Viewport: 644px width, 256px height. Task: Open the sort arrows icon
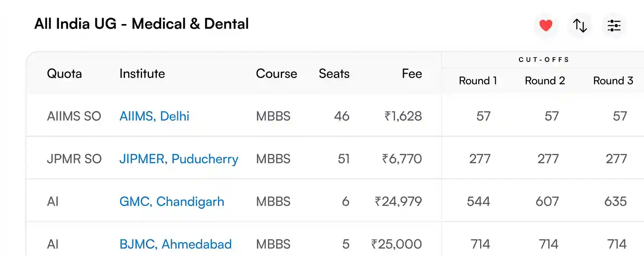coord(580,25)
